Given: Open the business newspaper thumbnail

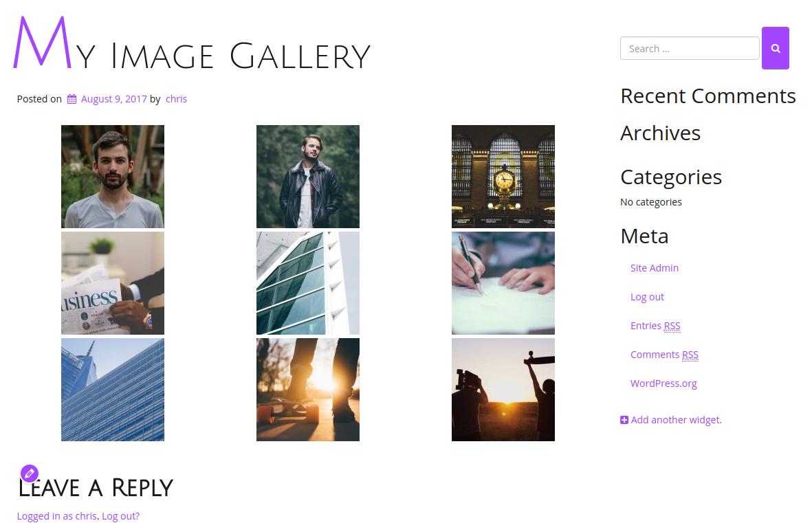Looking at the screenshot, I should 112,283.
